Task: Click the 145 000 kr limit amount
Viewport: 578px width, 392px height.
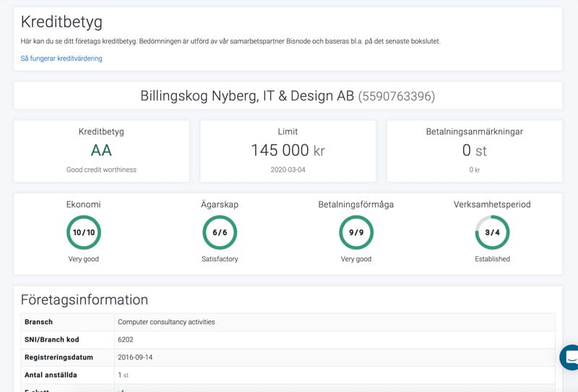Action: 288,150
